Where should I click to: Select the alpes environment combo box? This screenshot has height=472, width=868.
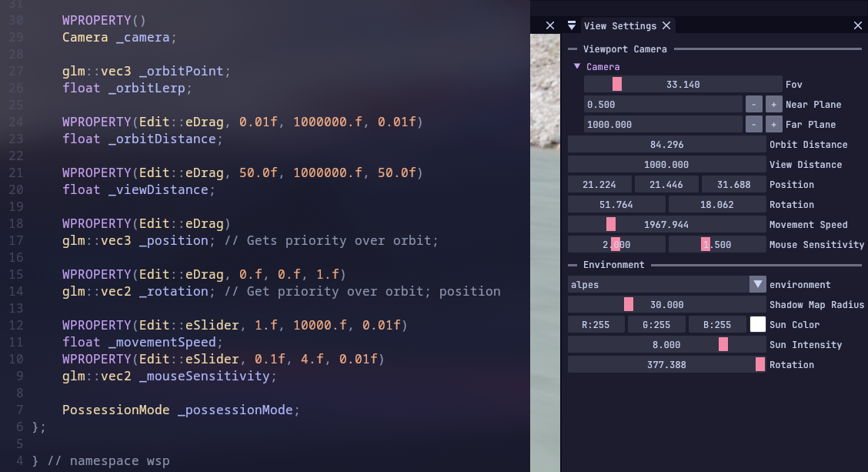(x=658, y=285)
